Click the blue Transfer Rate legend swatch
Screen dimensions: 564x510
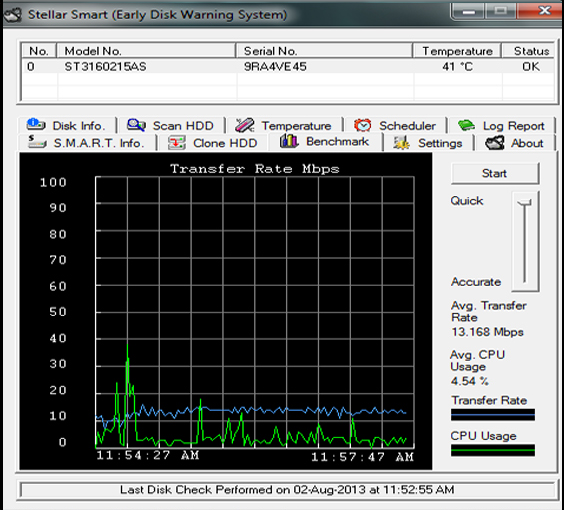pyautogui.click(x=493, y=414)
